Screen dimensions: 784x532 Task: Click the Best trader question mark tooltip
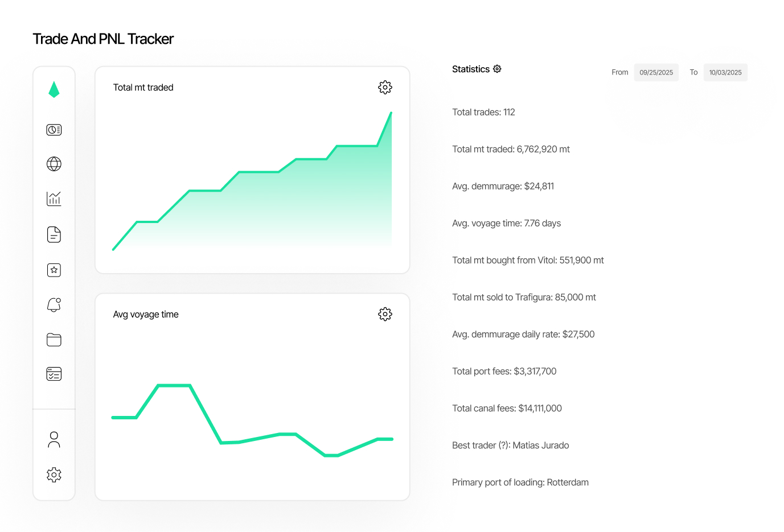pos(503,445)
